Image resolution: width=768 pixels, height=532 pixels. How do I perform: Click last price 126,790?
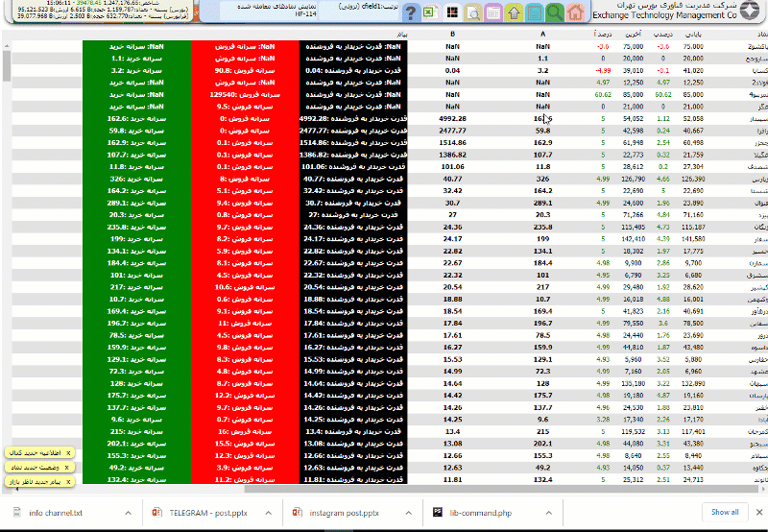[633, 179]
